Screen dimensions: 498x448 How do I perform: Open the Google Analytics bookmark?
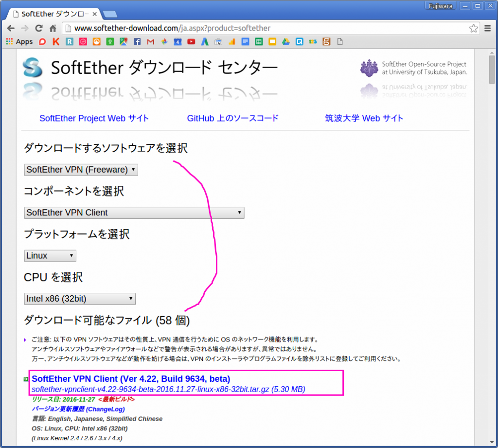pyautogui.click(x=232, y=42)
